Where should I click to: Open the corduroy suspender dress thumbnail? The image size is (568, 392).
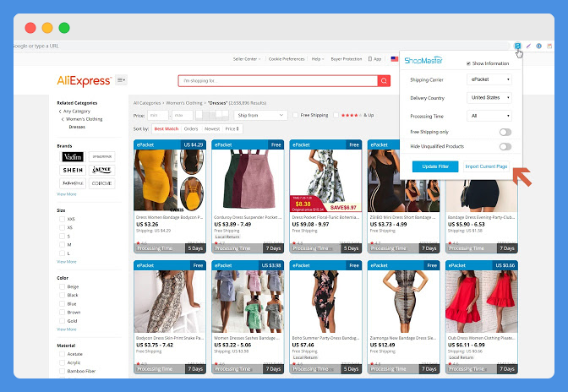pos(248,180)
